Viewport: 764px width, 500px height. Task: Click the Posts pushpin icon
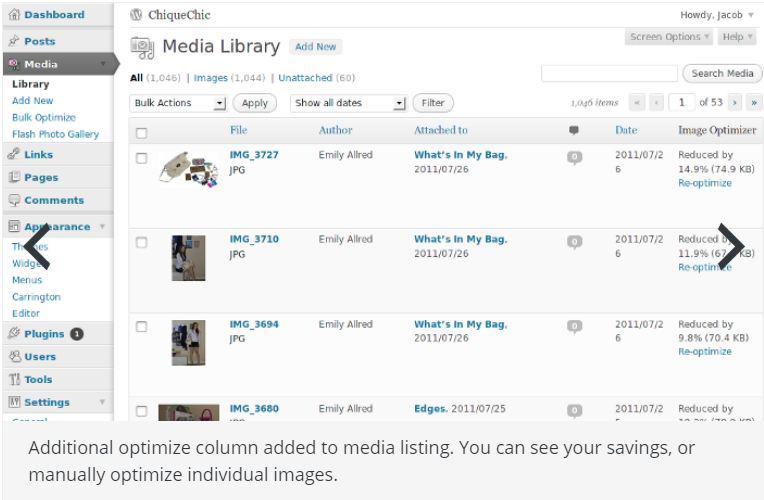14,41
